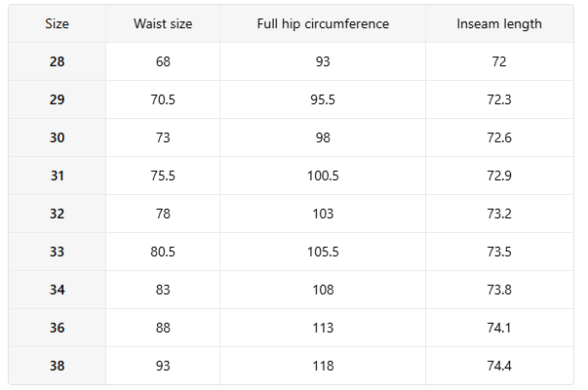The height and width of the screenshot is (390, 588).
Task: Click the waist value 88 cell
Action: click(x=163, y=328)
